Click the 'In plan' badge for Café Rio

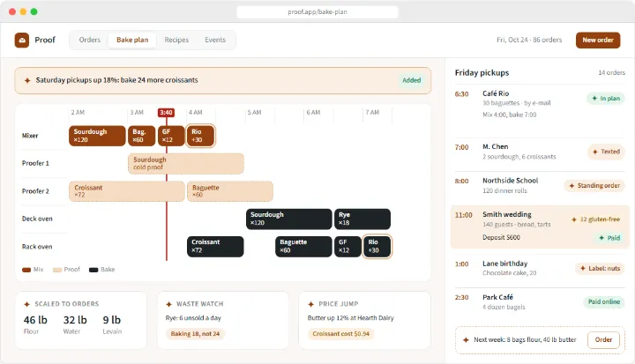606,99
